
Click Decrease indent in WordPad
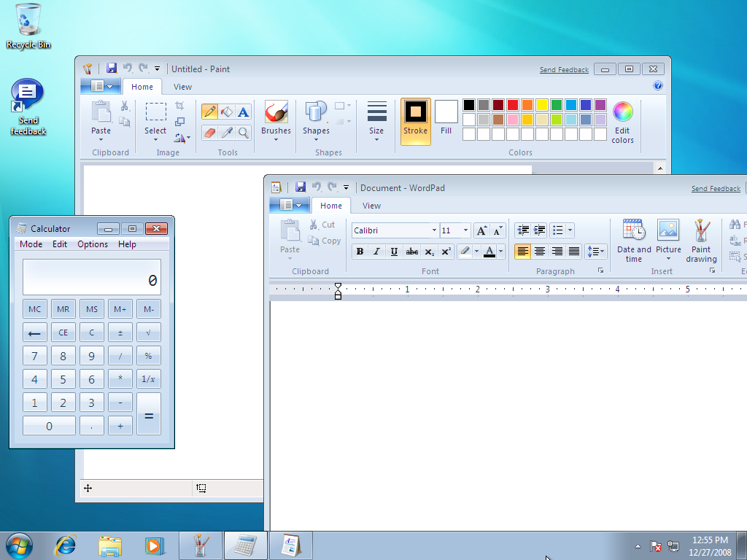[x=523, y=230]
